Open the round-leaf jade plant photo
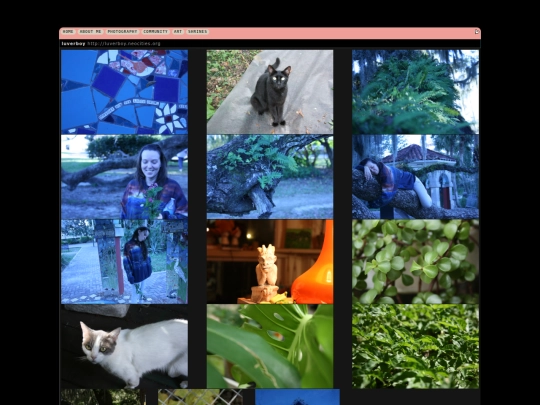Image resolution: width=540 pixels, height=405 pixels. tap(415, 262)
